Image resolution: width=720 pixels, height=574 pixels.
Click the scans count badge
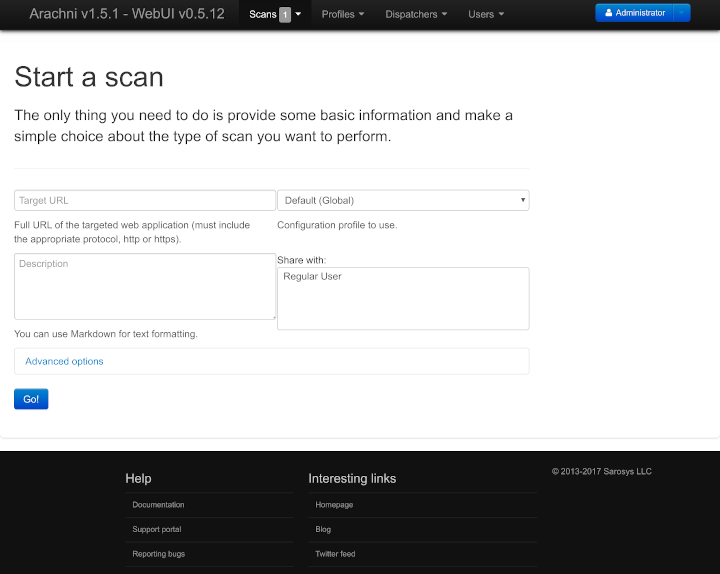285,14
